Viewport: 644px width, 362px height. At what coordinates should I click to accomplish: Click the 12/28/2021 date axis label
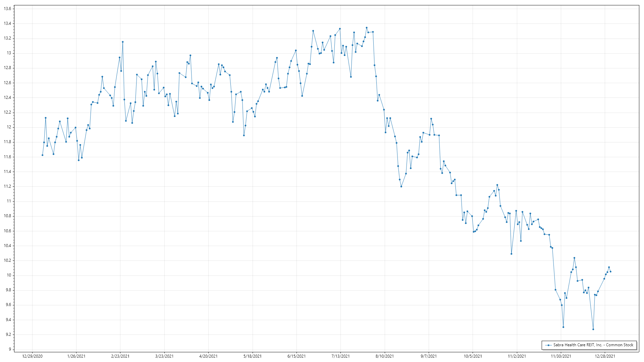pyautogui.click(x=605, y=356)
